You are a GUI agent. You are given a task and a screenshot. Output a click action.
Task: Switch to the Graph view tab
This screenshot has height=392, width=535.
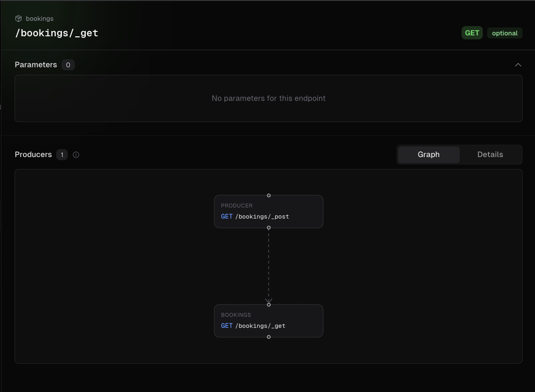point(428,155)
